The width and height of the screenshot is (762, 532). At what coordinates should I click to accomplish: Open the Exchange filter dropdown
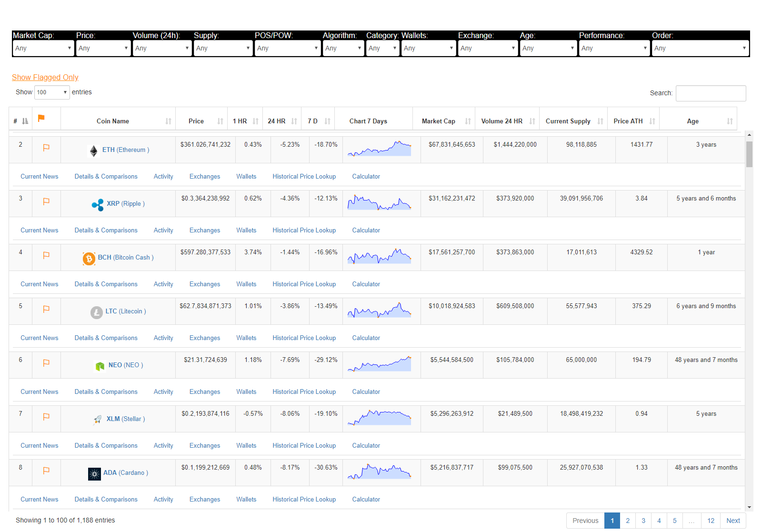click(x=488, y=48)
